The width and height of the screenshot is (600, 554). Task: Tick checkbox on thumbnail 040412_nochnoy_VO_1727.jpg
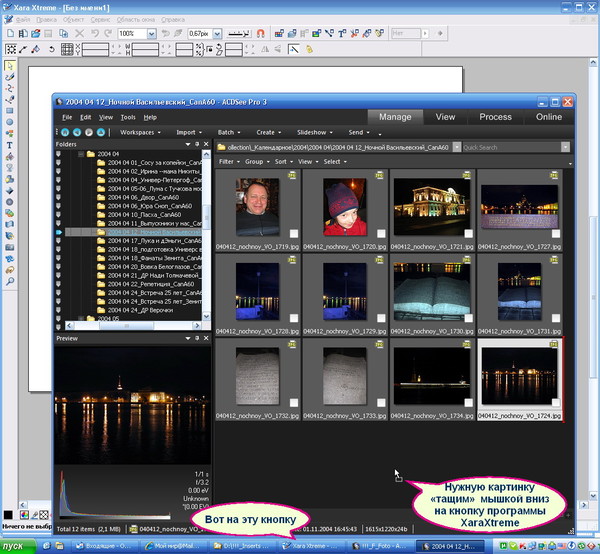(x=556, y=233)
